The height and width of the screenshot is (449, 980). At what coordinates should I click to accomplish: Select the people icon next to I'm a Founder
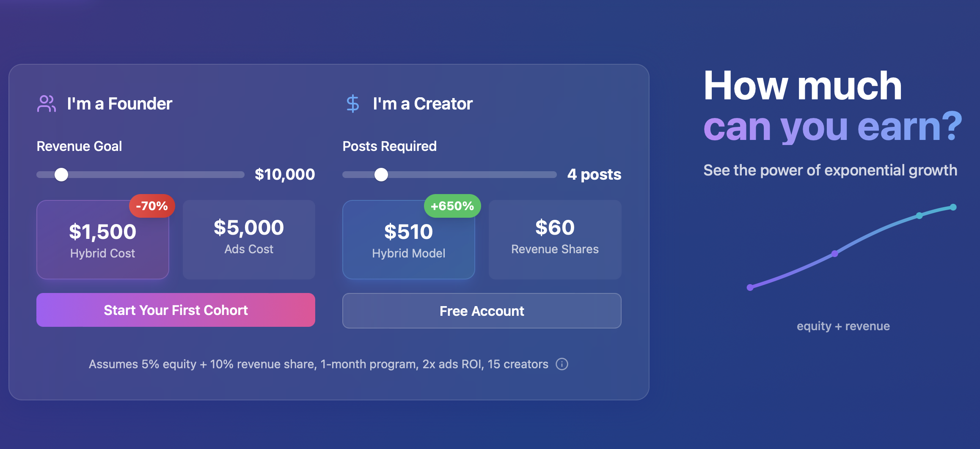coord(47,103)
